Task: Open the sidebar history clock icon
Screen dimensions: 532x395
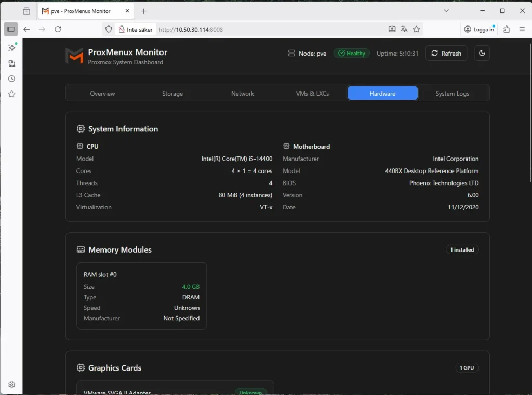Action: pyautogui.click(x=11, y=78)
